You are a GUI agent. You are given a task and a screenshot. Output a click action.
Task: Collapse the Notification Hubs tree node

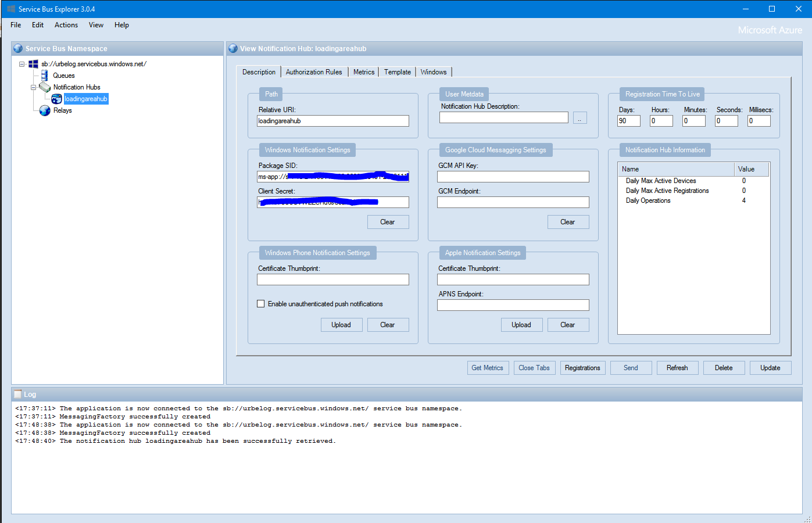pyautogui.click(x=33, y=87)
